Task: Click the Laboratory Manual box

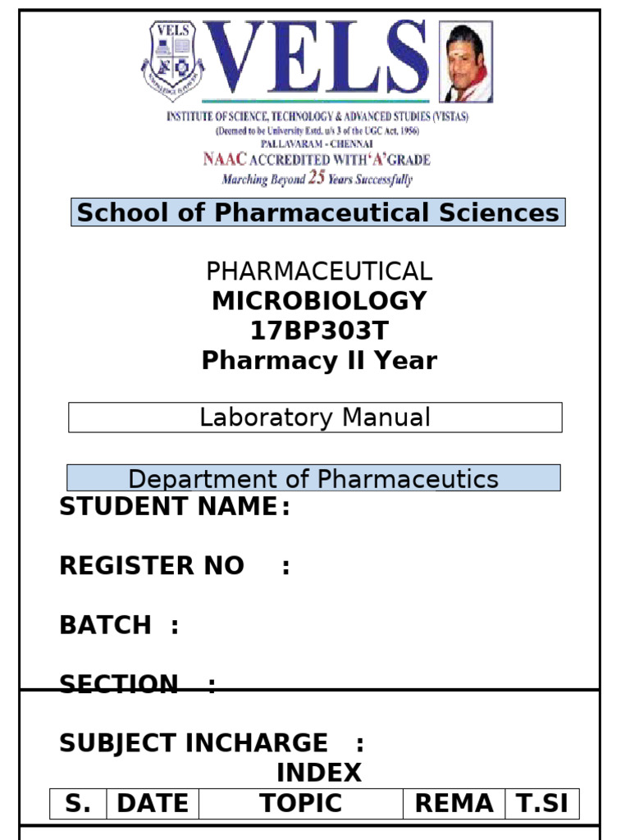Action: [x=315, y=418]
